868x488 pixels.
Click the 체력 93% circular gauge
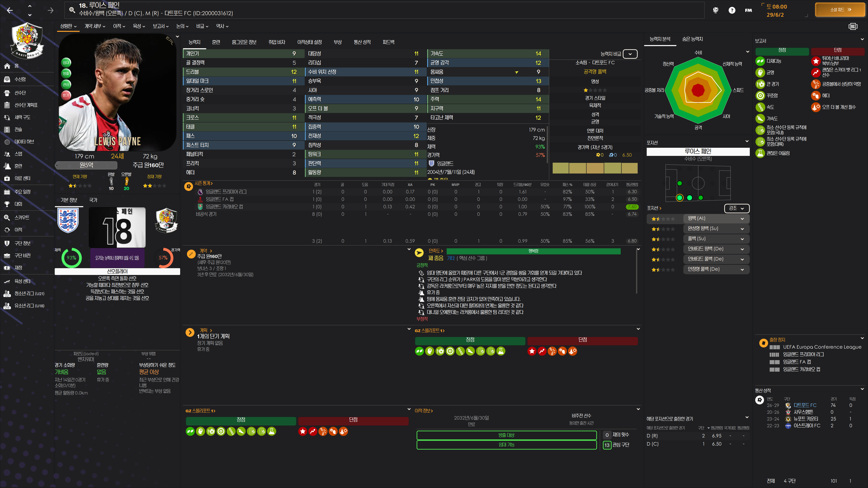coord(71,258)
